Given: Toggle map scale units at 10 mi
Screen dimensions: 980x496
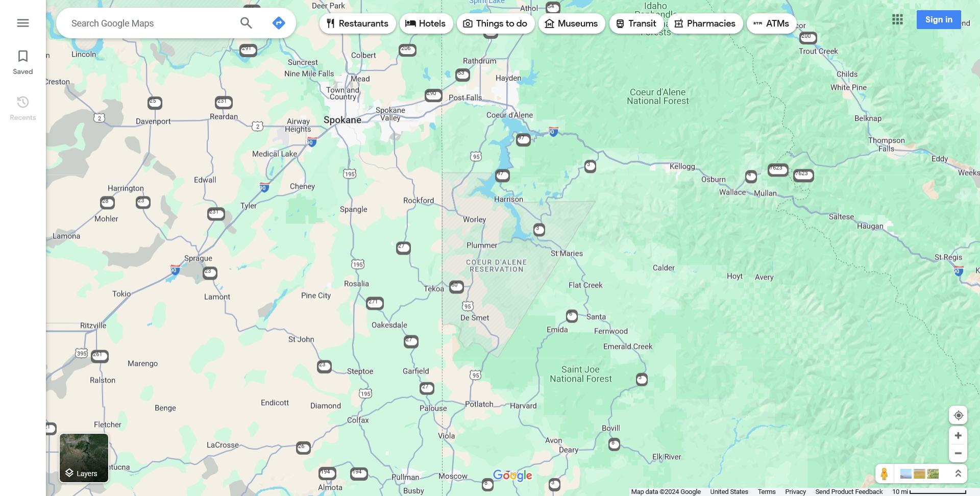Looking at the screenshot, I should pos(929,492).
